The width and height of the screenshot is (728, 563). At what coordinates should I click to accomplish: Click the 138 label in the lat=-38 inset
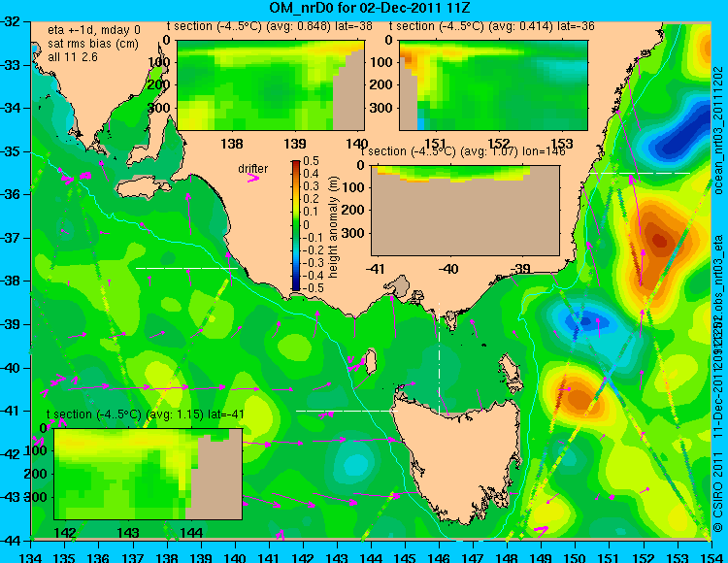232,144
